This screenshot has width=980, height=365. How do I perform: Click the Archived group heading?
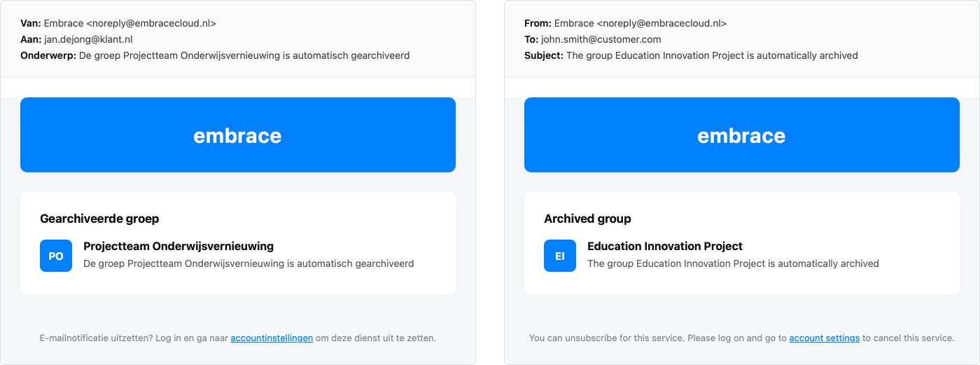pos(587,219)
